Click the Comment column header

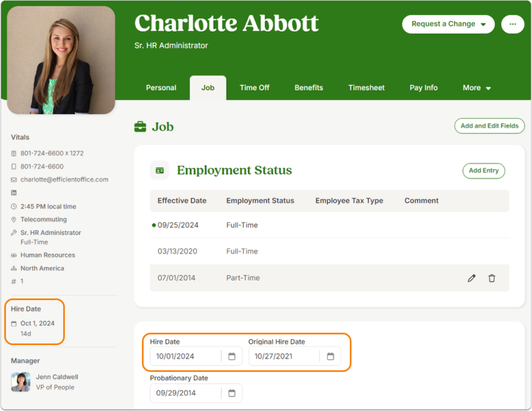click(421, 201)
